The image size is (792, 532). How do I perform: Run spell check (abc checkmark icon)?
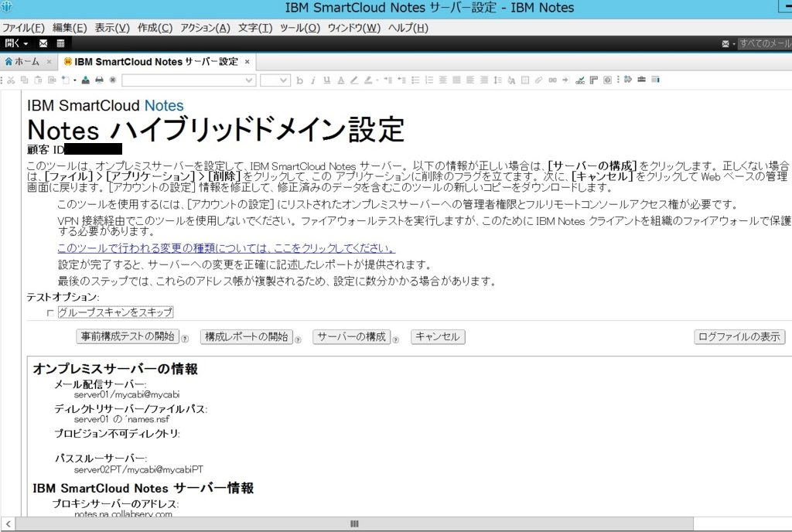pos(580,80)
